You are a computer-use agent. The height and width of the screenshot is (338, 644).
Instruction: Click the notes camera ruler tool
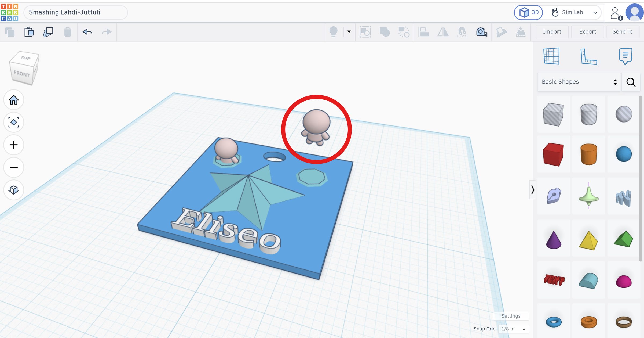[482, 32]
